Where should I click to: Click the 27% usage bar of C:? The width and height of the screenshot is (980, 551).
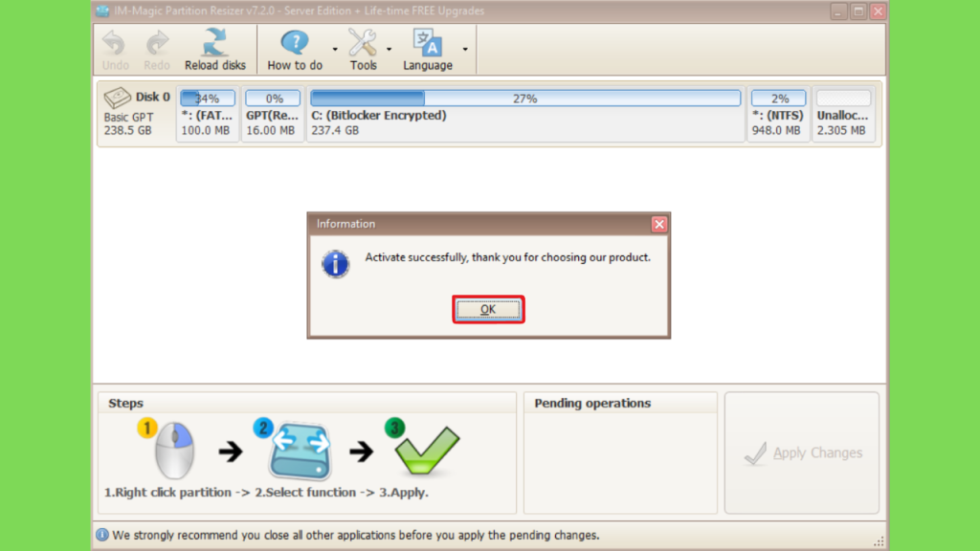tap(525, 99)
